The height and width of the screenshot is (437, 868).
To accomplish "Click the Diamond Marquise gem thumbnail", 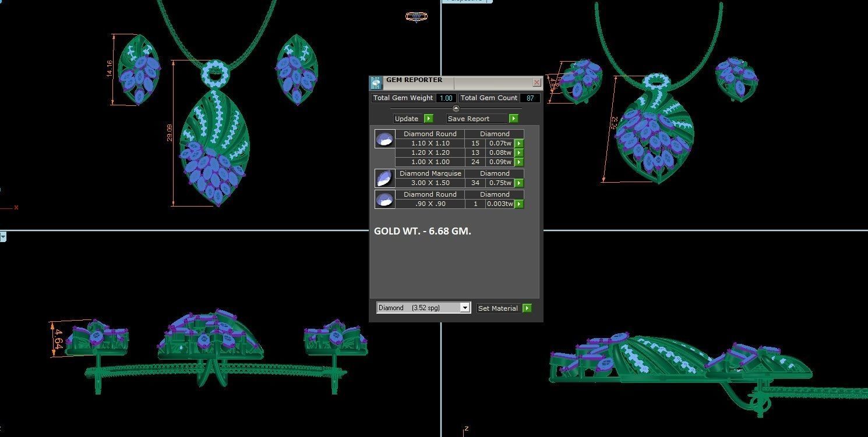I will pyautogui.click(x=384, y=178).
